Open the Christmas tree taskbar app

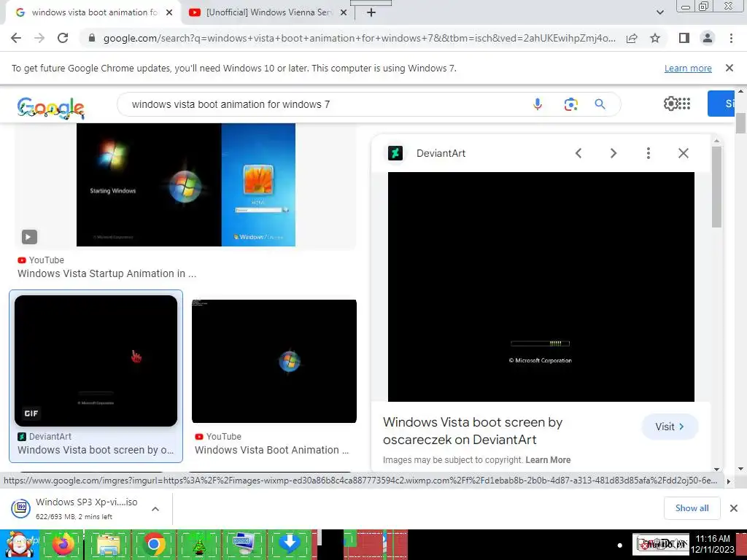(x=199, y=545)
